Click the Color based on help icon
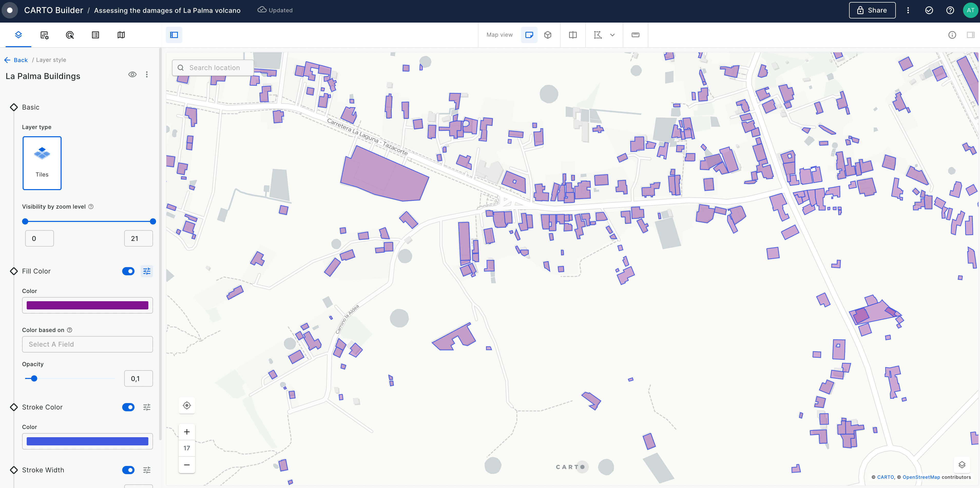 pyautogui.click(x=70, y=330)
